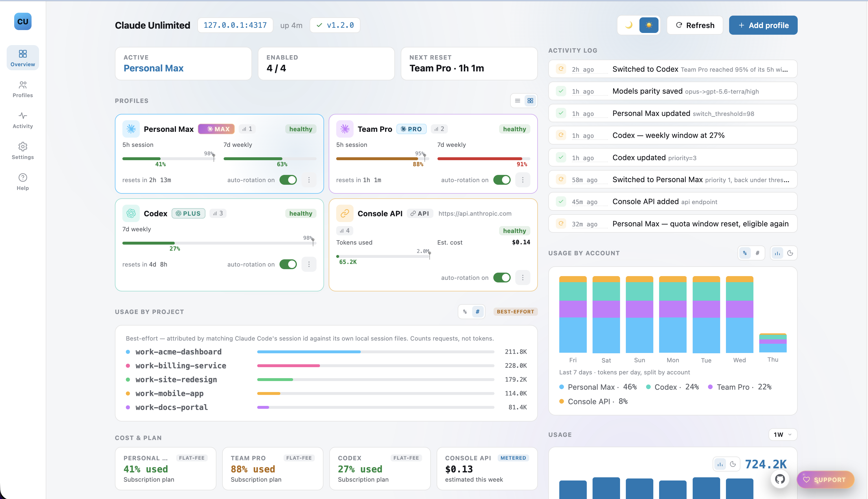Click the PRO plan badge

point(411,129)
